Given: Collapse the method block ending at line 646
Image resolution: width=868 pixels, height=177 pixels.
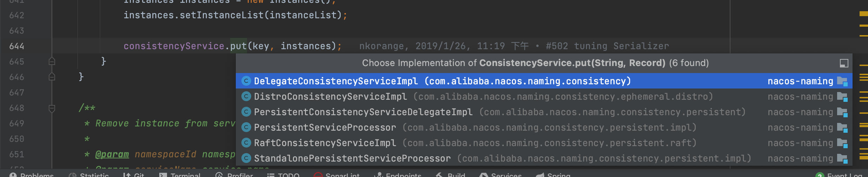Looking at the screenshot, I should 52,77.
